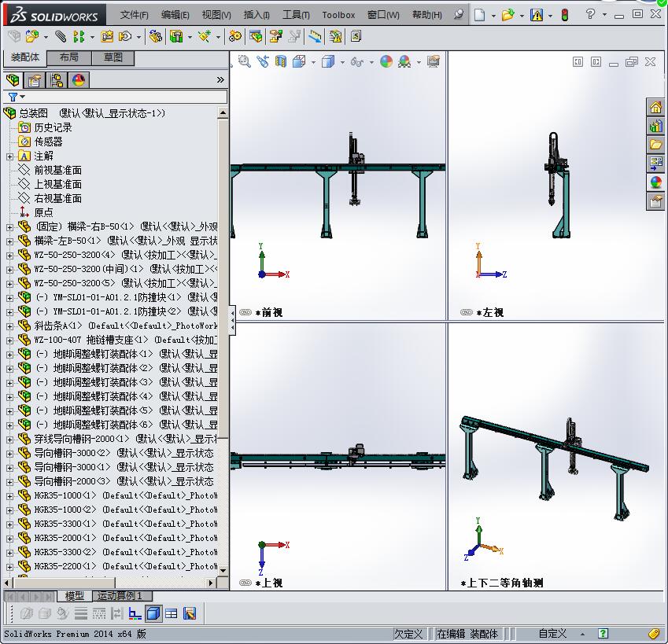The width and height of the screenshot is (668, 644).
Task: Open Design Library icon in task pane
Action: coord(655,126)
